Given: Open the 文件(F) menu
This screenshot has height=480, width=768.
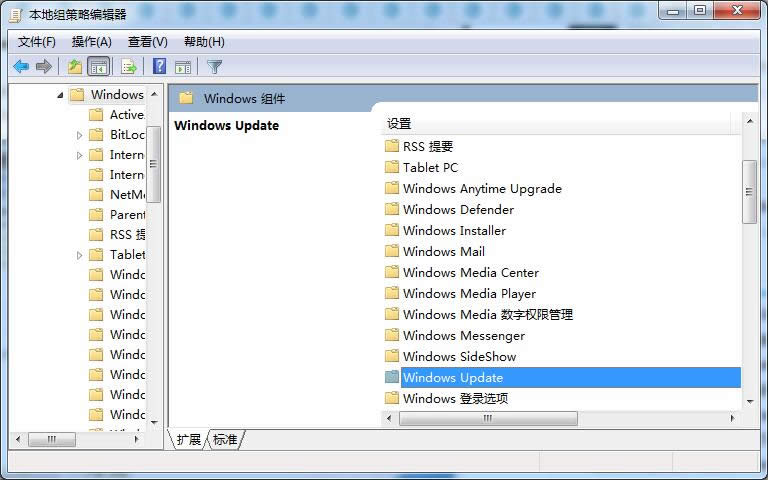Looking at the screenshot, I should (x=37, y=42).
